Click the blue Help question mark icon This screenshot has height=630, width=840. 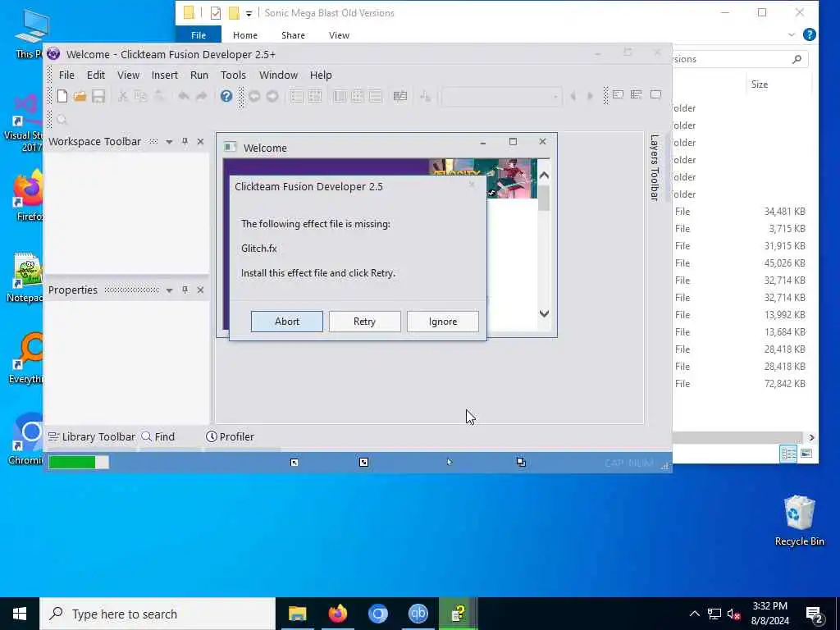point(226,97)
